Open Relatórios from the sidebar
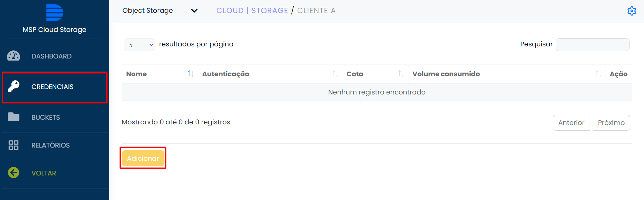 click(x=51, y=145)
